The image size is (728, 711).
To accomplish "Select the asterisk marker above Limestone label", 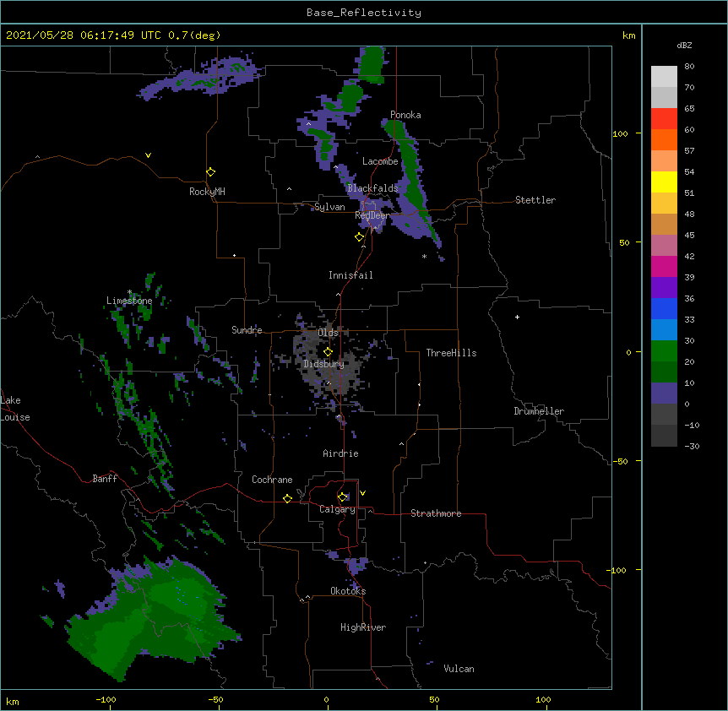I will coord(129,292).
